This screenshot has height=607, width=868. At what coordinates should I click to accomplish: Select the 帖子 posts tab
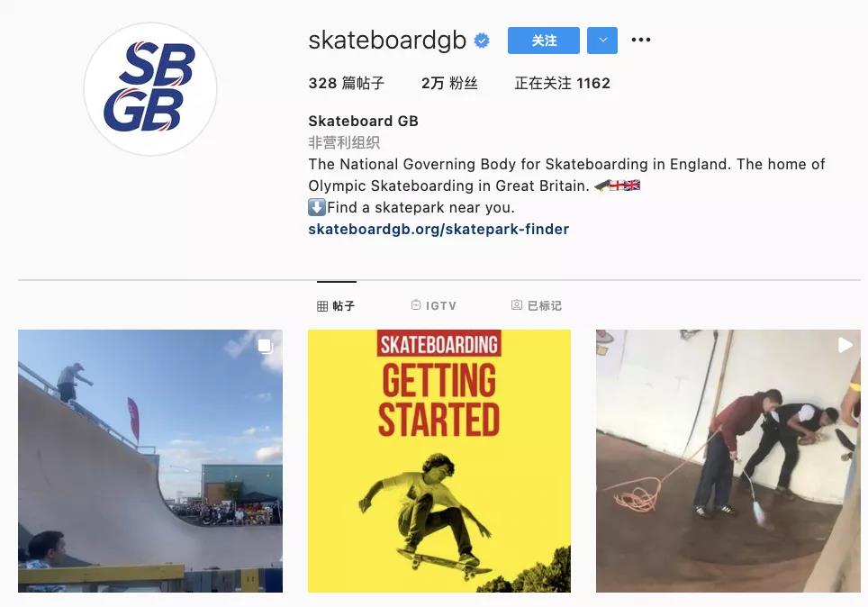click(336, 305)
